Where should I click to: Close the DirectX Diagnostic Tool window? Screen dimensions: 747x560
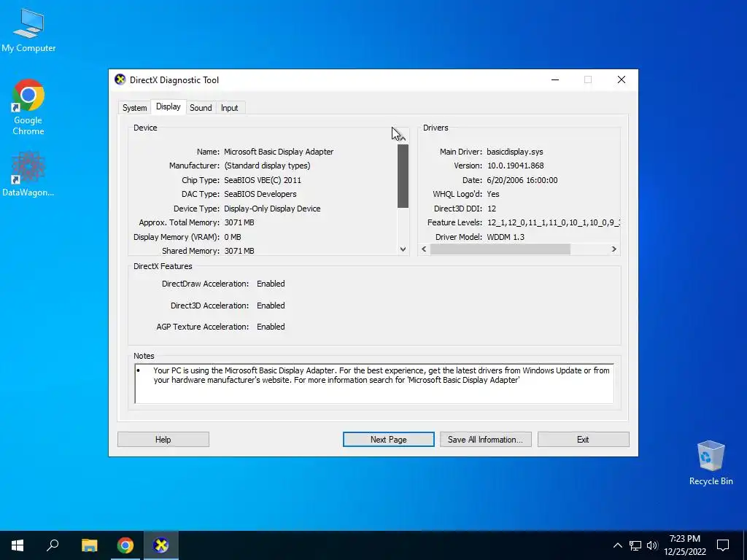pyautogui.click(x=622, y=79)
